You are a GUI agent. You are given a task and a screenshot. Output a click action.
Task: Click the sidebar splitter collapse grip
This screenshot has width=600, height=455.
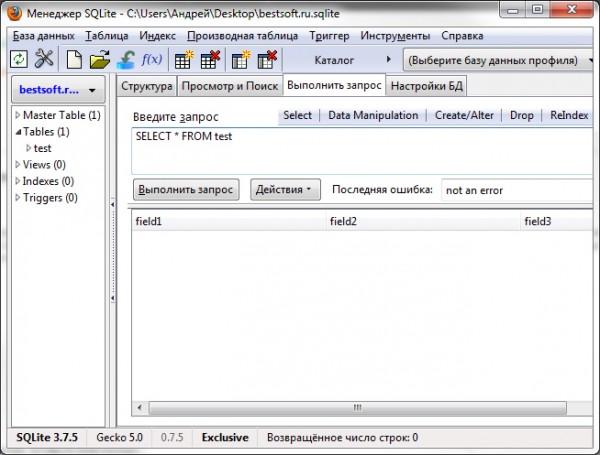pyautogui.click(x=112, y=251)
